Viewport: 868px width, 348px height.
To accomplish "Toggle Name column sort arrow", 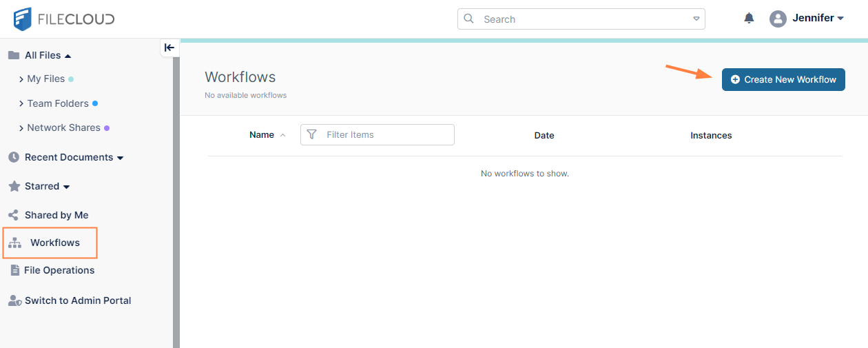I will (x=283, y=135).
